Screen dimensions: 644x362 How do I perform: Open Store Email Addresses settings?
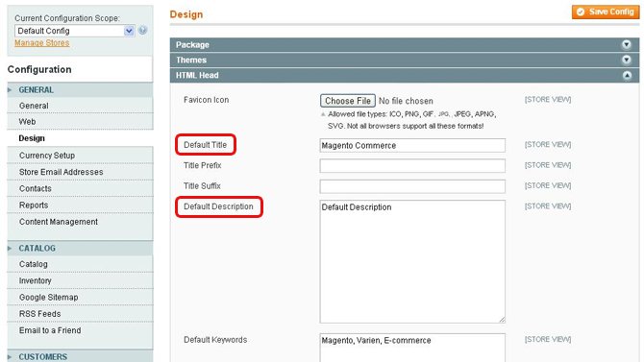tap(80, 172)
